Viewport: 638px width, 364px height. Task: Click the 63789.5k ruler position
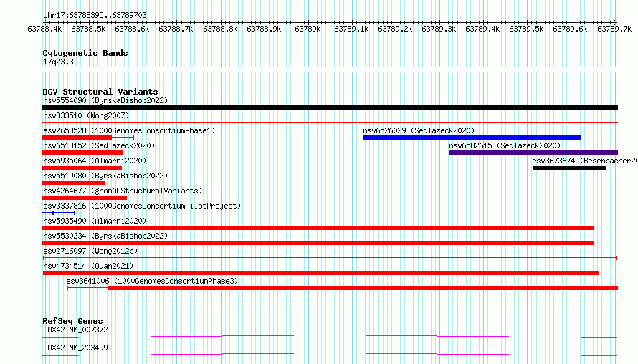pyautogui.click(x=526, y=29)
